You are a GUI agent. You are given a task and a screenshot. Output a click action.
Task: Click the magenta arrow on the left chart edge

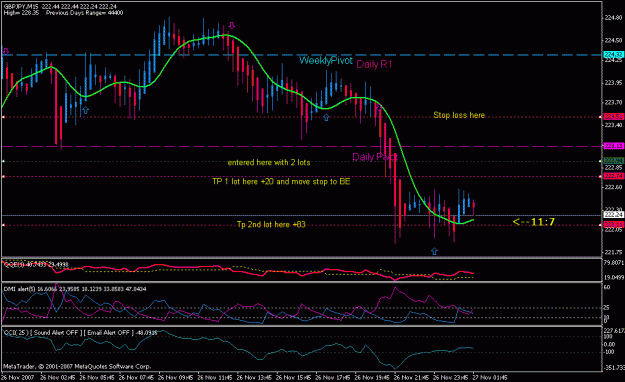point(6,51)
